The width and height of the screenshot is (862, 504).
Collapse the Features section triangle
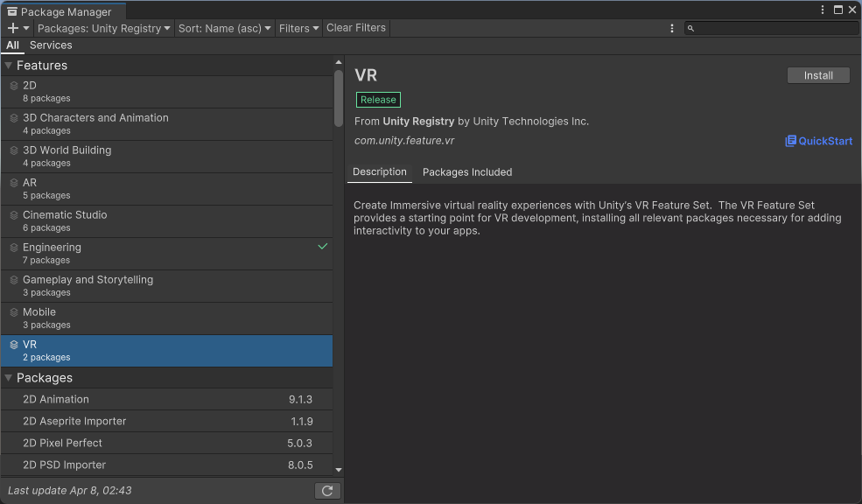click(x=8, y=66)
